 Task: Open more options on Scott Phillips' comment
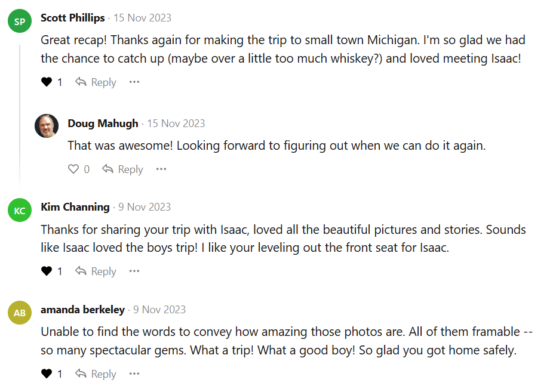(x=134, y=82)
